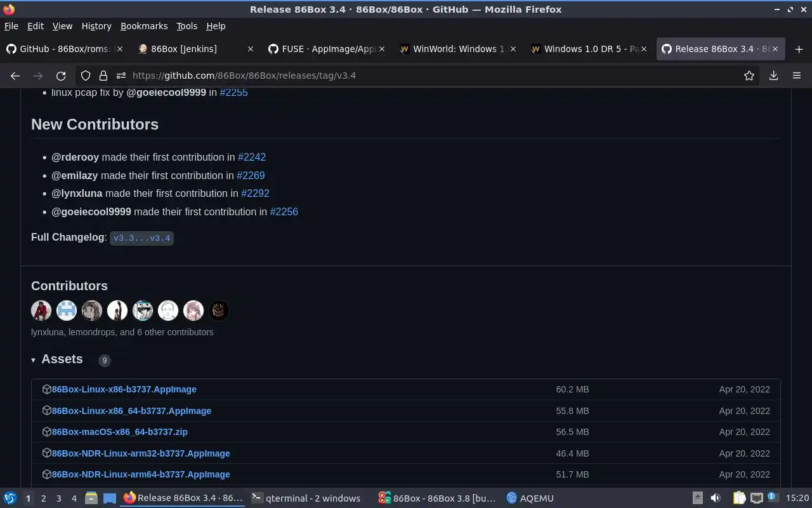Open the shield tracking protection icon
Image resolution: width=812 pixels, height=508 pixels.
click(x=86, y=76)
